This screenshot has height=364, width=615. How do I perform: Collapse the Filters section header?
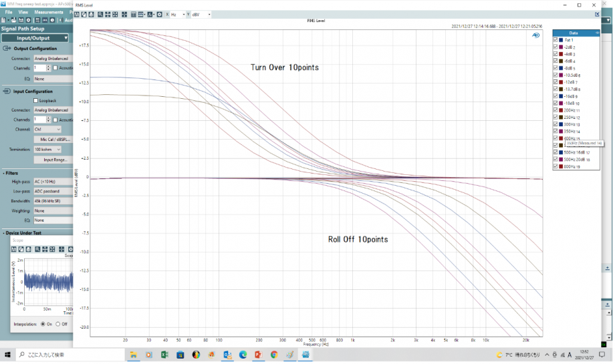tap(11, 173)
